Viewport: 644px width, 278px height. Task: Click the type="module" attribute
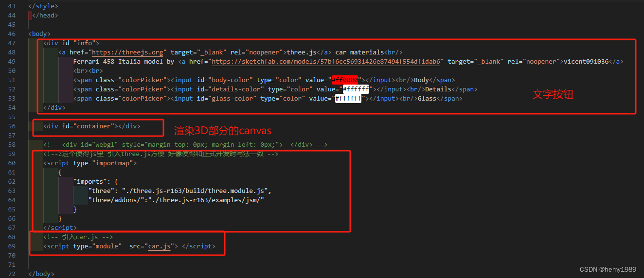coord(97,246)
